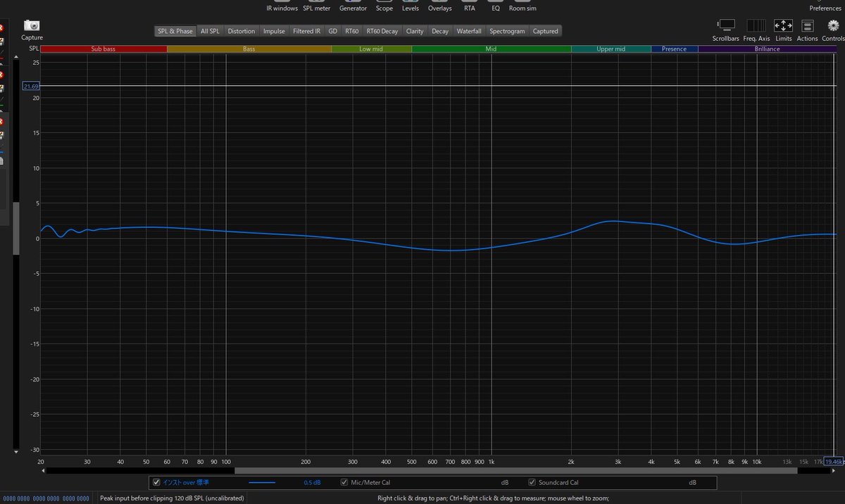Open the SPL meter tool

pyautogui.click(x=317, y=8)
